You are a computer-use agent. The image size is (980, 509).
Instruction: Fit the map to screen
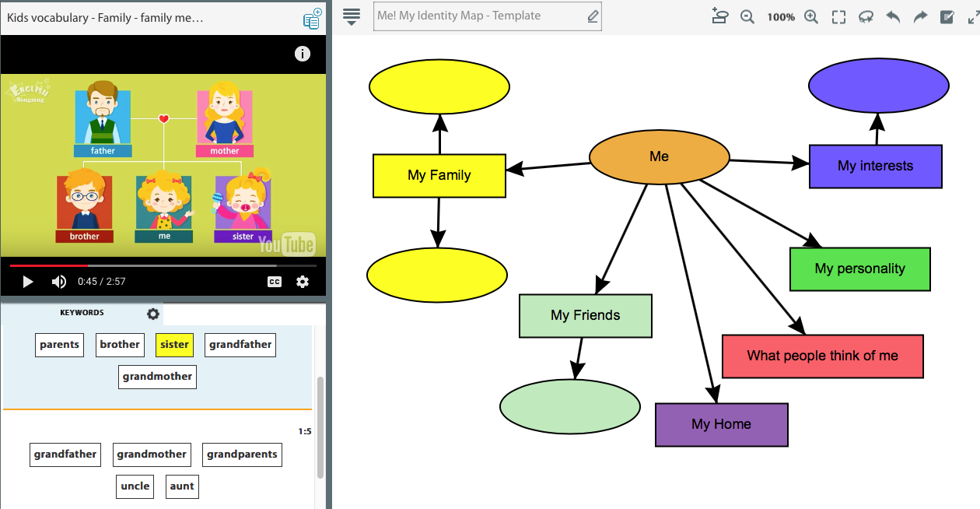coord(838,17)
